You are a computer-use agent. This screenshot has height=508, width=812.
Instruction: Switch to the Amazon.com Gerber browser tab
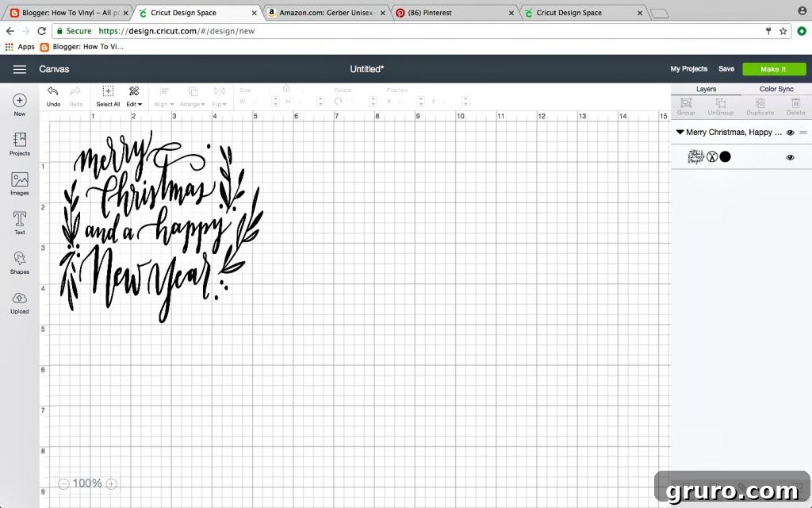[x=327, y=13]
